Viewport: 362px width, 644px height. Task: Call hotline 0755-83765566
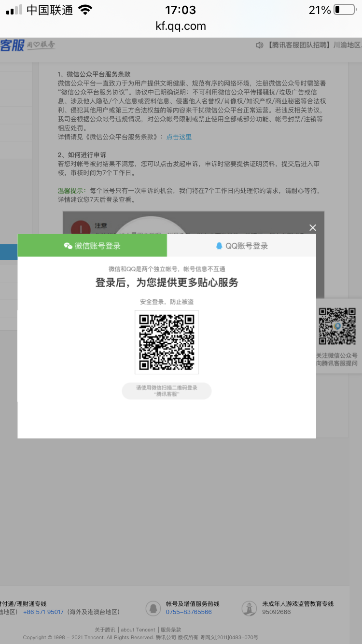pyautogui.click(x=189, y=612)
